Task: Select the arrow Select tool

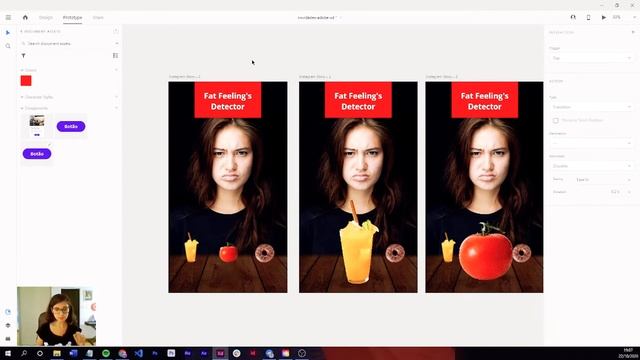Action: 8,33
